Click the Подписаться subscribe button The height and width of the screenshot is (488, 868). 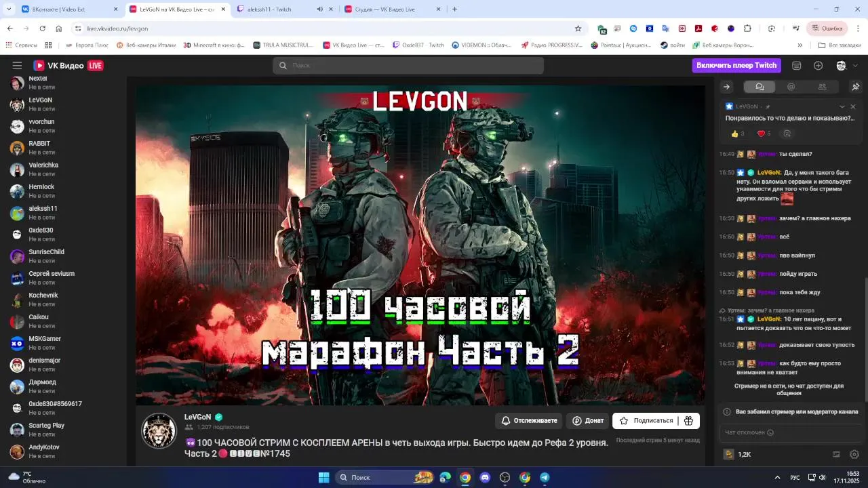646,421
